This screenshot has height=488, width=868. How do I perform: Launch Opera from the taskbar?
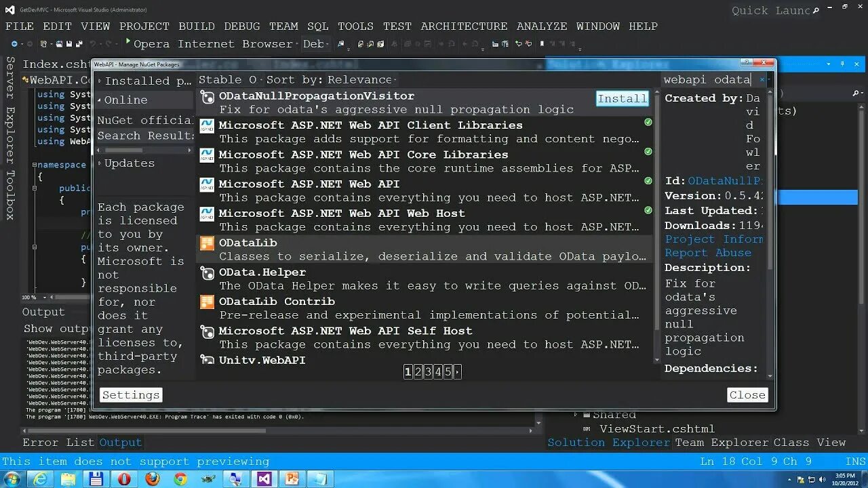[124, 479]
